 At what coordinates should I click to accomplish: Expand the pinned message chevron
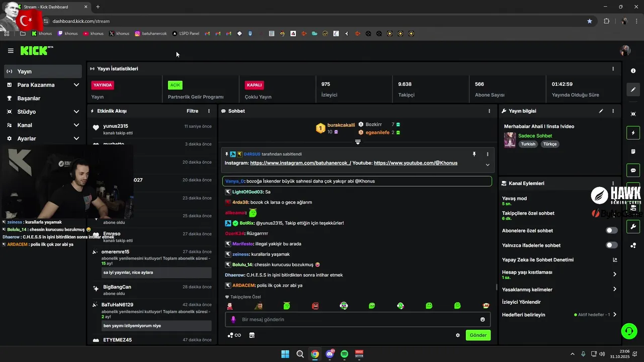pyautogui.click(x=487, y=164)
